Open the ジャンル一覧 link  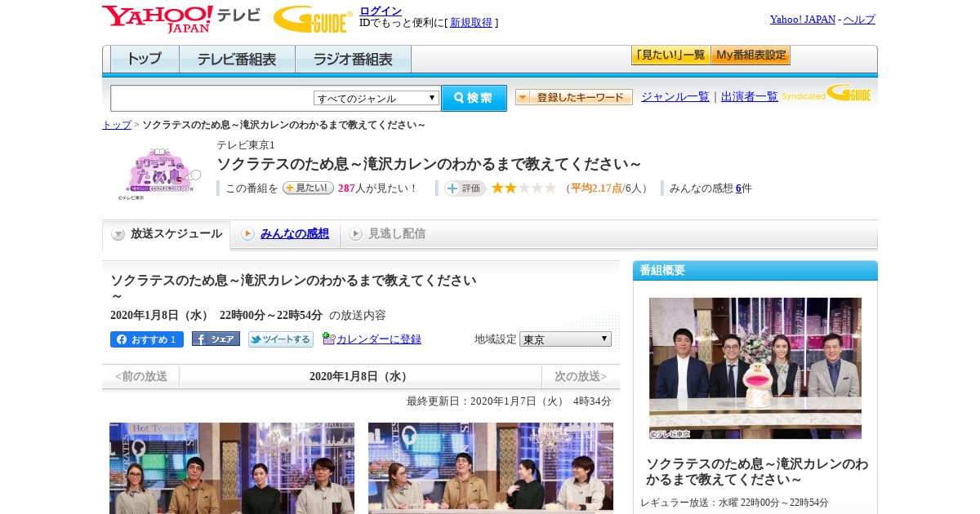(675, 96)
